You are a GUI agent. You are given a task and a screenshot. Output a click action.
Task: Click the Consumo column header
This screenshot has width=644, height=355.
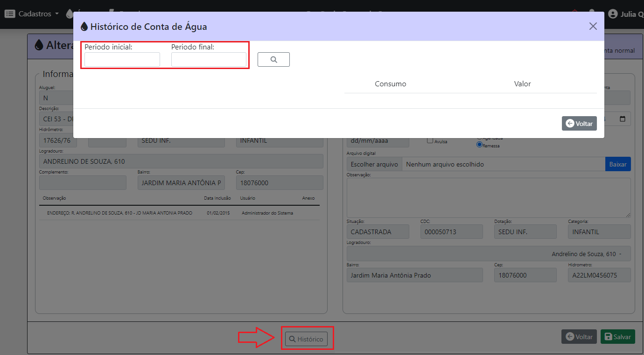[390, 84]
